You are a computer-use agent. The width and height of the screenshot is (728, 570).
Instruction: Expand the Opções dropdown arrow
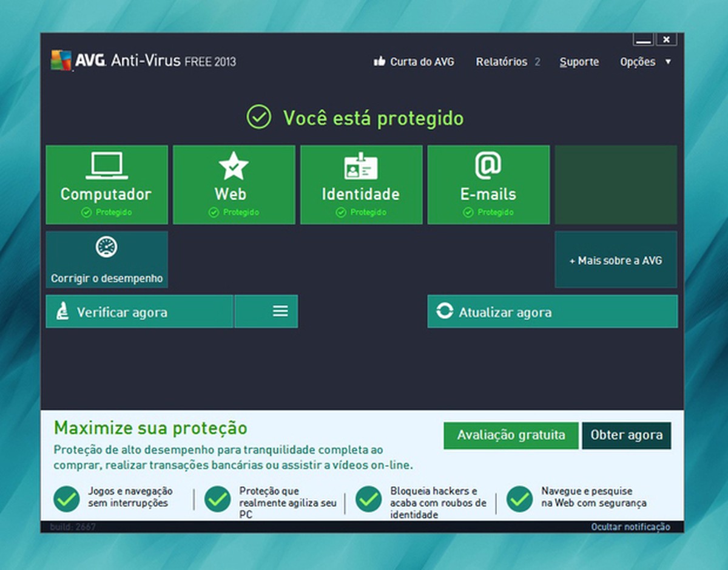668,62
